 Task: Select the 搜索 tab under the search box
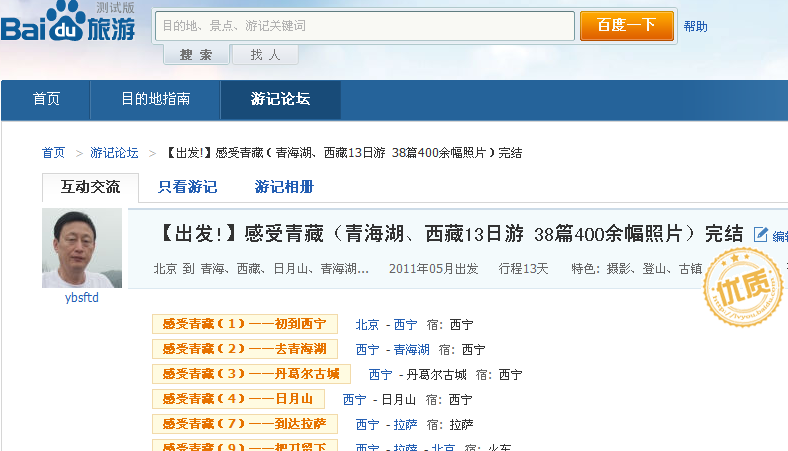pyautogui.click(x=196, y=55)
